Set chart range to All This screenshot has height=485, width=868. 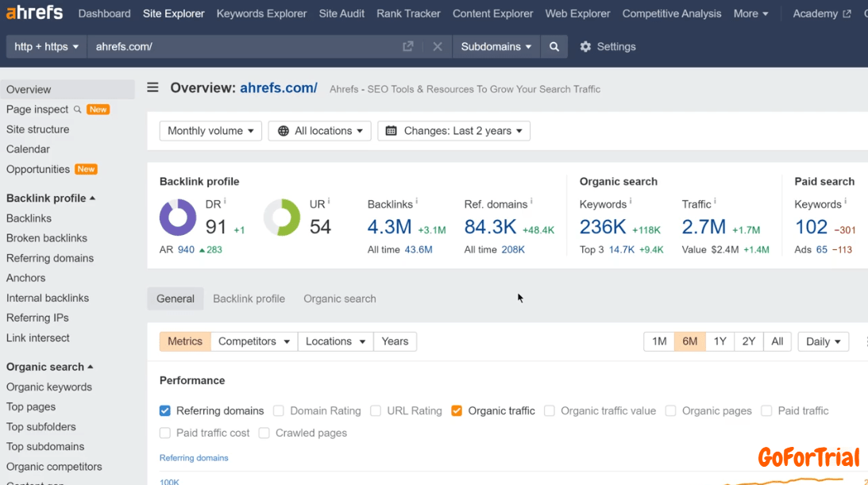pyautogui.click(x=777, y=341)
